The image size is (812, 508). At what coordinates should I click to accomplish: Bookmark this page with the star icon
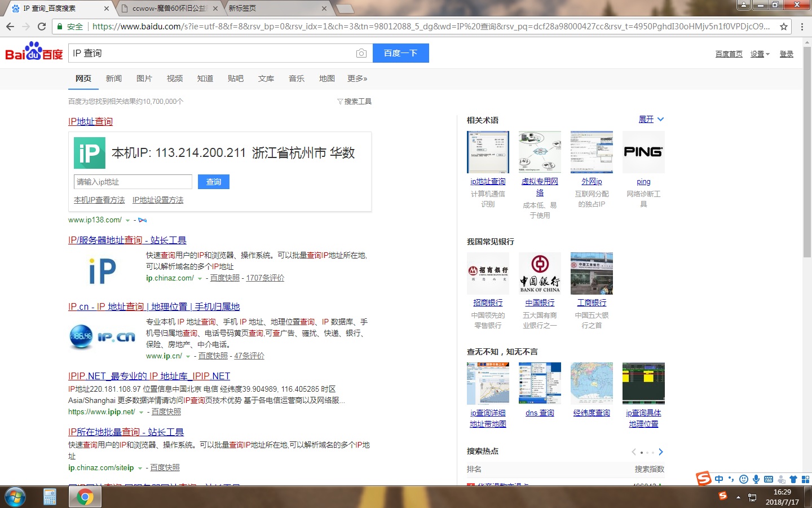[x=783, y=27]
